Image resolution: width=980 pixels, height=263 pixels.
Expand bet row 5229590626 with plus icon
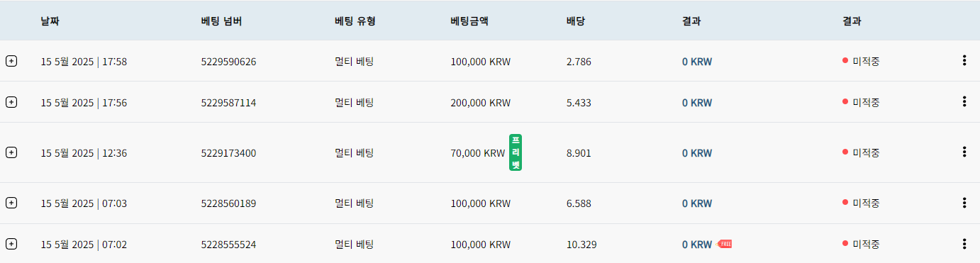point(11,61)
